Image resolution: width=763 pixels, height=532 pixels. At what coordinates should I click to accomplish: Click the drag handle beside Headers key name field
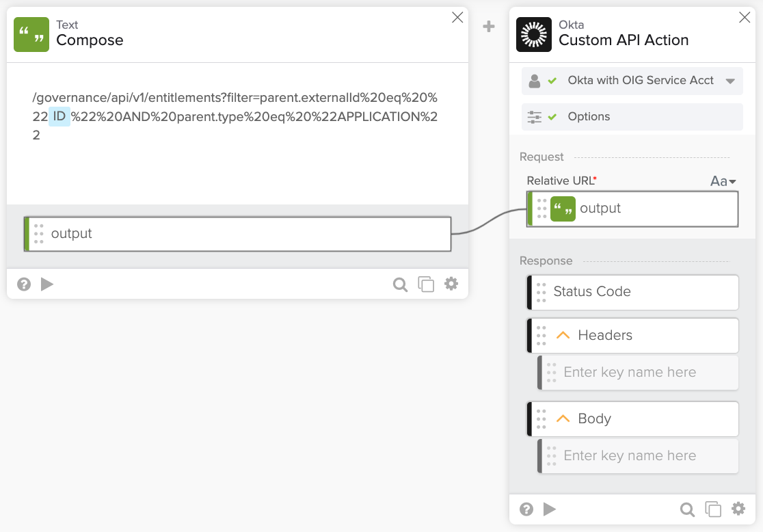coord(551,373)
